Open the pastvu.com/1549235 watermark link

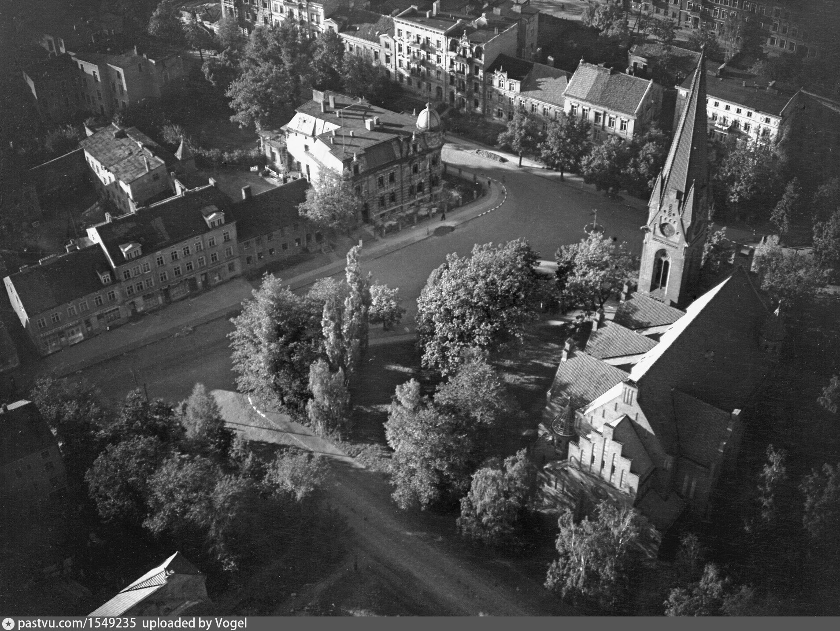(70, 624)
